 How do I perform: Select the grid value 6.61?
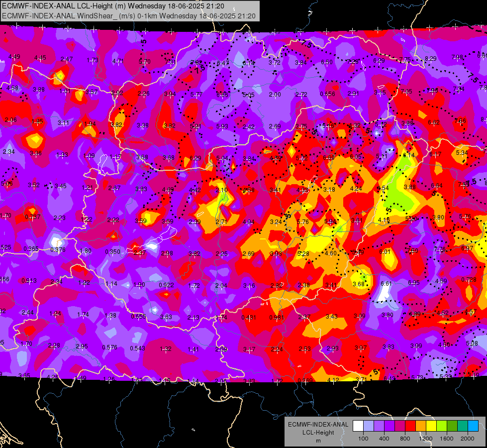click(x=386, y=283)
